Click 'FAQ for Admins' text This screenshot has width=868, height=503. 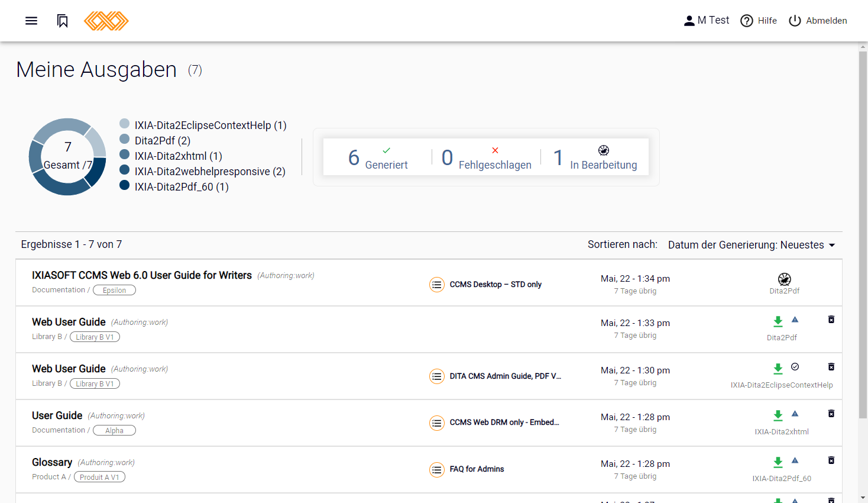[477, 469]
